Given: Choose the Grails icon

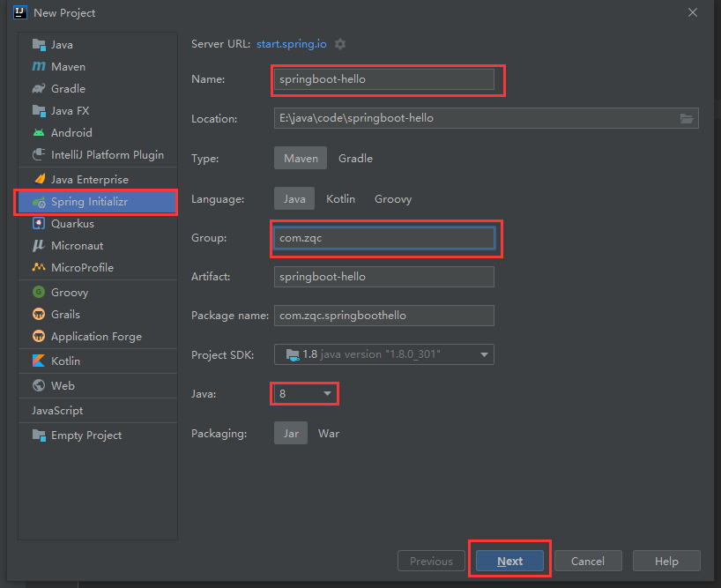Looking at the screenshot, I should (39, 314).
